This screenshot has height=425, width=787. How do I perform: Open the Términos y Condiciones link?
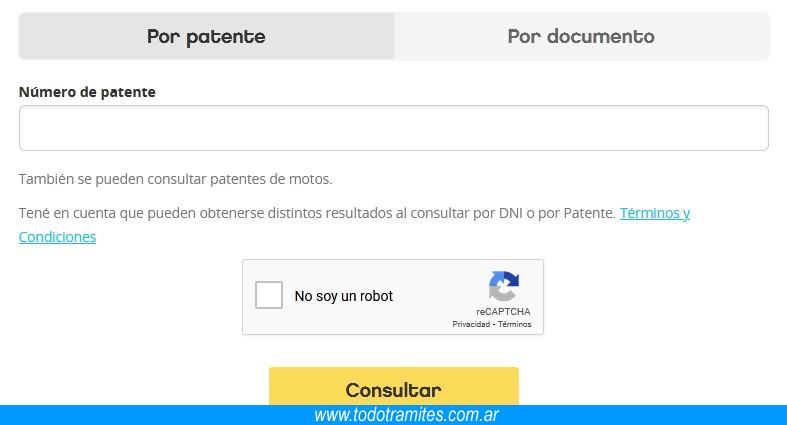(654, 213)
